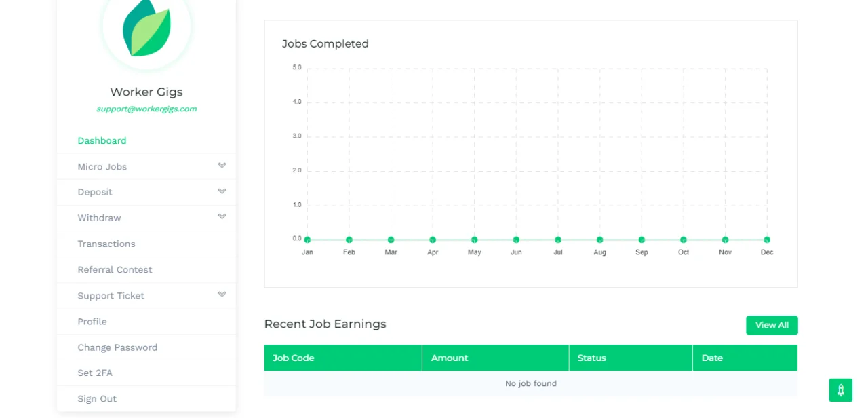The height and width of the screenshot is (418, 868).
Task: Click the Dec data point on chart
Action: point(767,240)
